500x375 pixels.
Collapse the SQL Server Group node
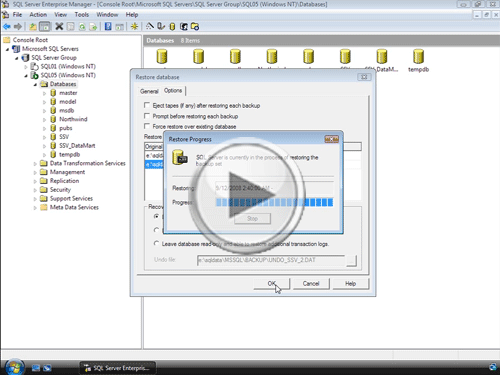click(x=16, y=58)
